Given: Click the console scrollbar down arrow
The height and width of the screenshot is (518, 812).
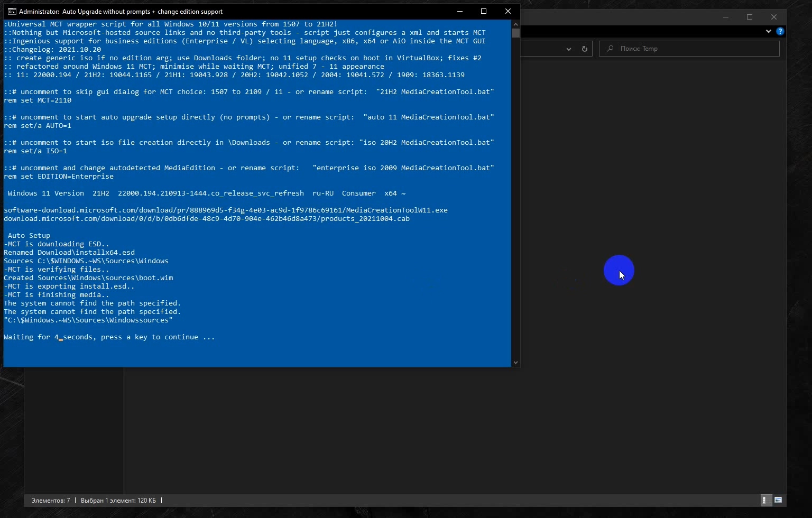Looking at the screenshot, I should pos(515,363).
